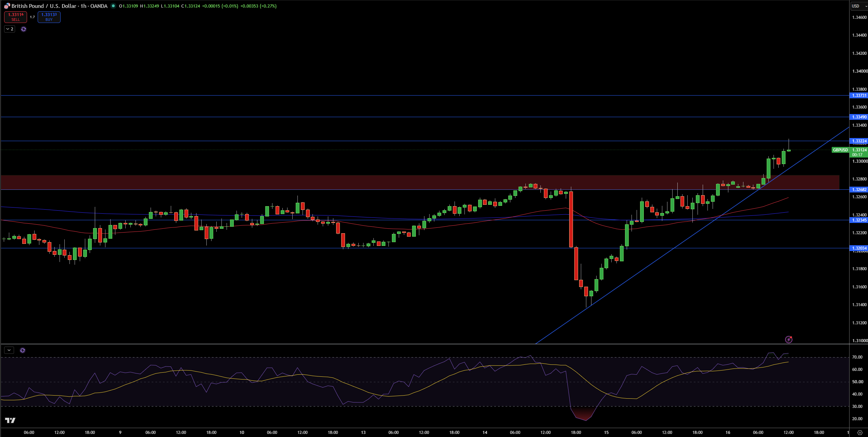Click the 1.34600 price scale label
This screenshot has width=868, height=437.
(859, 17)
